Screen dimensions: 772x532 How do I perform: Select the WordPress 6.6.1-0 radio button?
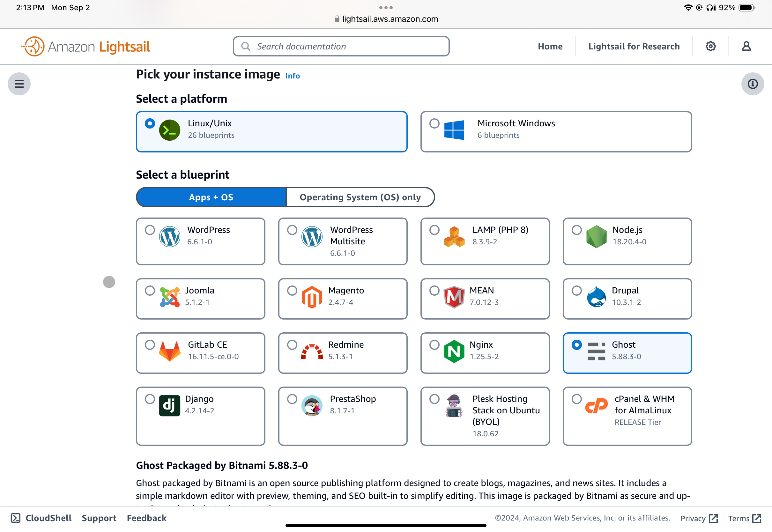(x=150, y=230)
